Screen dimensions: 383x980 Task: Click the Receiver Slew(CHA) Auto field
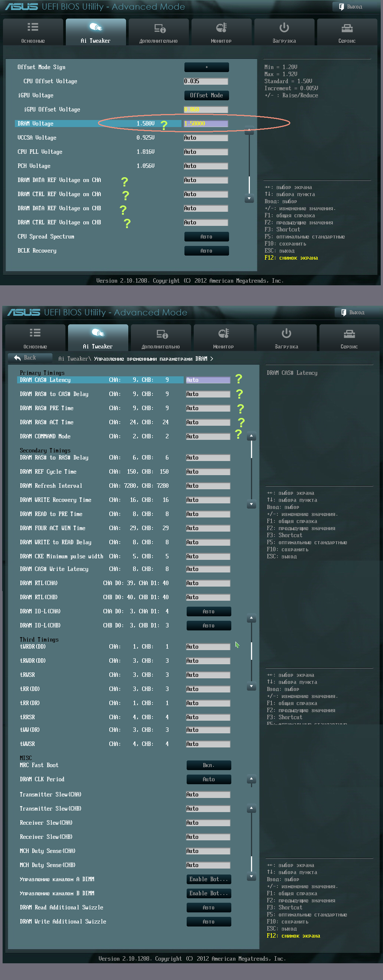tap(208, 823)
